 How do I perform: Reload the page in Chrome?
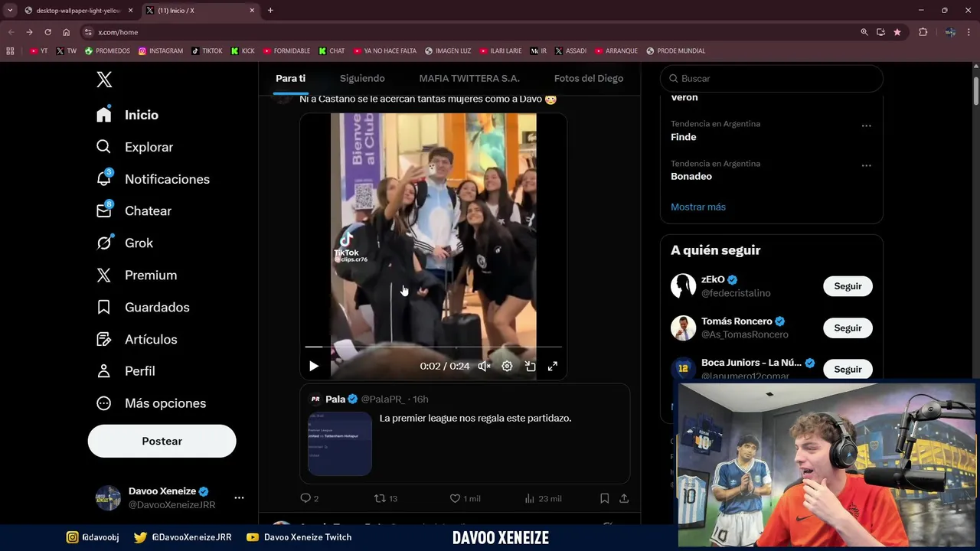pos(47,32)
